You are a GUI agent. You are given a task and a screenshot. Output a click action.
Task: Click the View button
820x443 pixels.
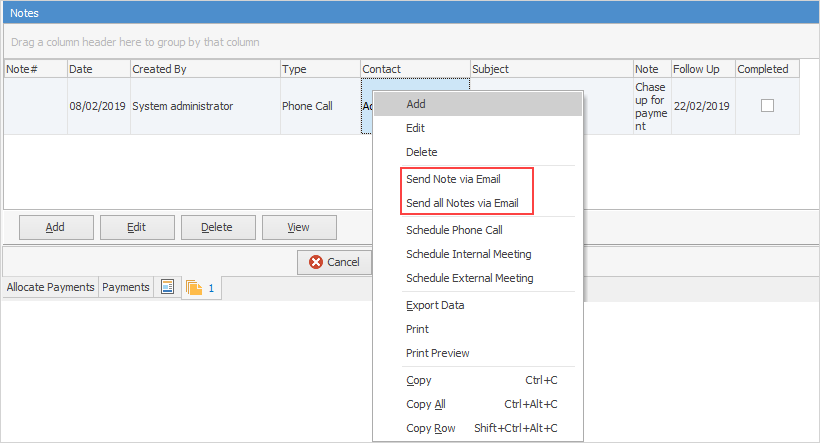[299, 228]
